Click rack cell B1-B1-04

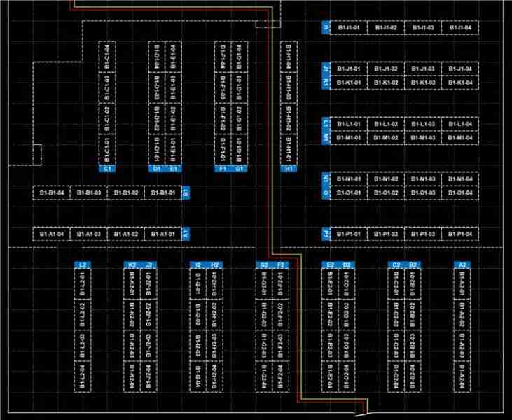tap(52, 192)
